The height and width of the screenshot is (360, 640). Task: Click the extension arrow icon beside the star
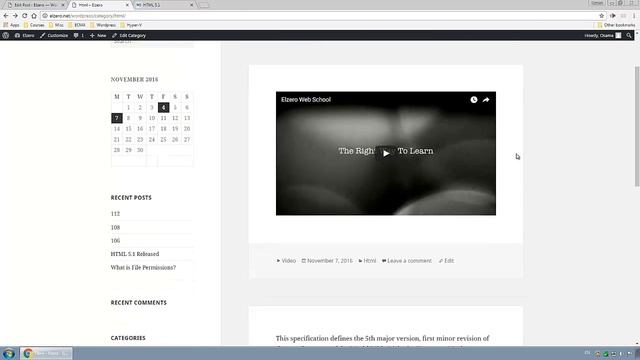click(613, 16)
